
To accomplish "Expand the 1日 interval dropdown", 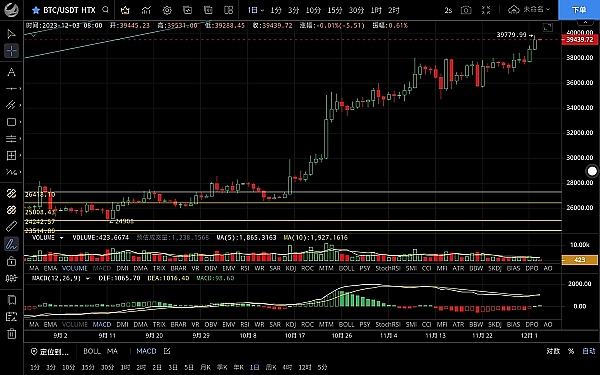I will 256,10.
